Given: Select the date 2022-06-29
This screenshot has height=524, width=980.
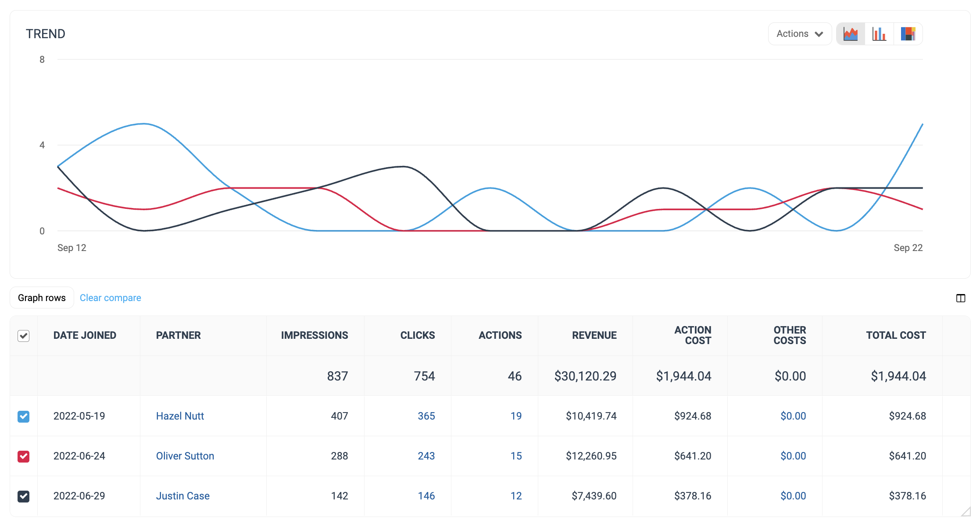Looking at the screenshot, I should pyautogui.click(x=79, y=496).
